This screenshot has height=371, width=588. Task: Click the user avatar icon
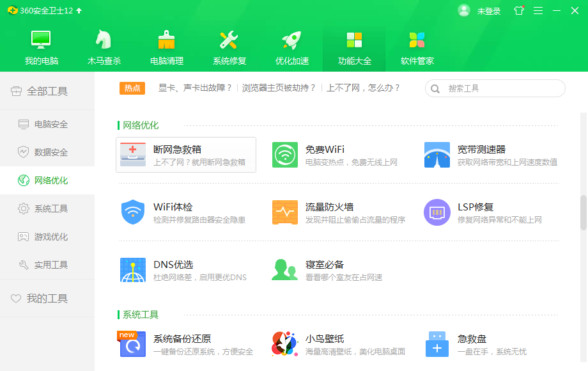(x=464, y=10)
